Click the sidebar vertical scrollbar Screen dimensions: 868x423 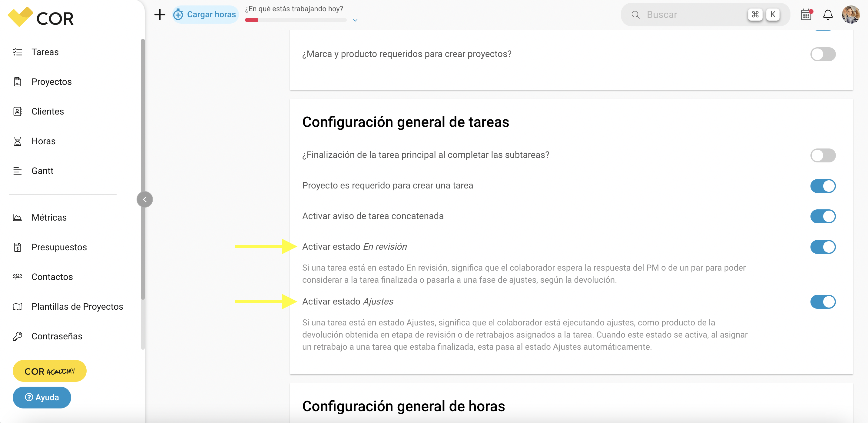[x=143, y=168]
